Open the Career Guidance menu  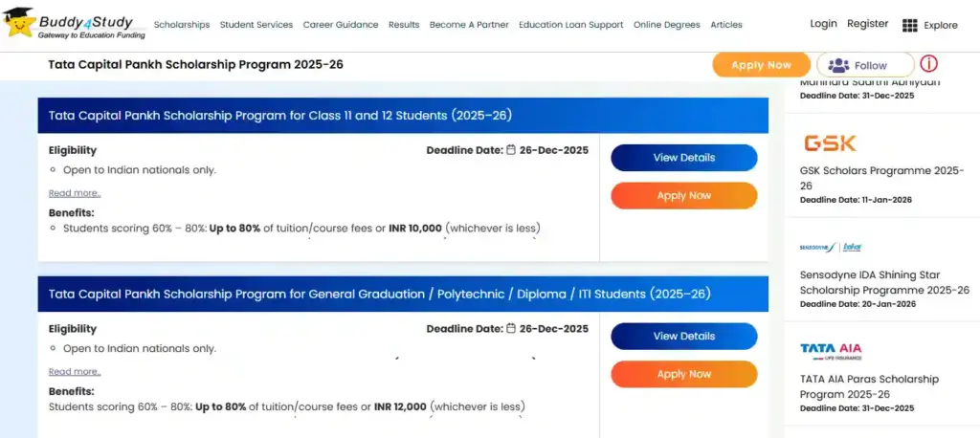pyautogui.click(x=341, y=25)
